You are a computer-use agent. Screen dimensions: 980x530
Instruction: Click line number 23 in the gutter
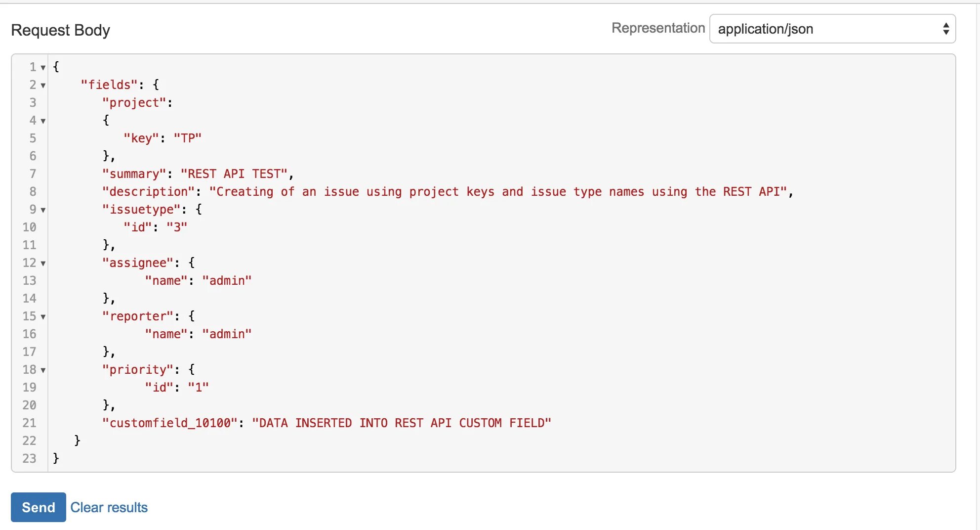(29, 459)
